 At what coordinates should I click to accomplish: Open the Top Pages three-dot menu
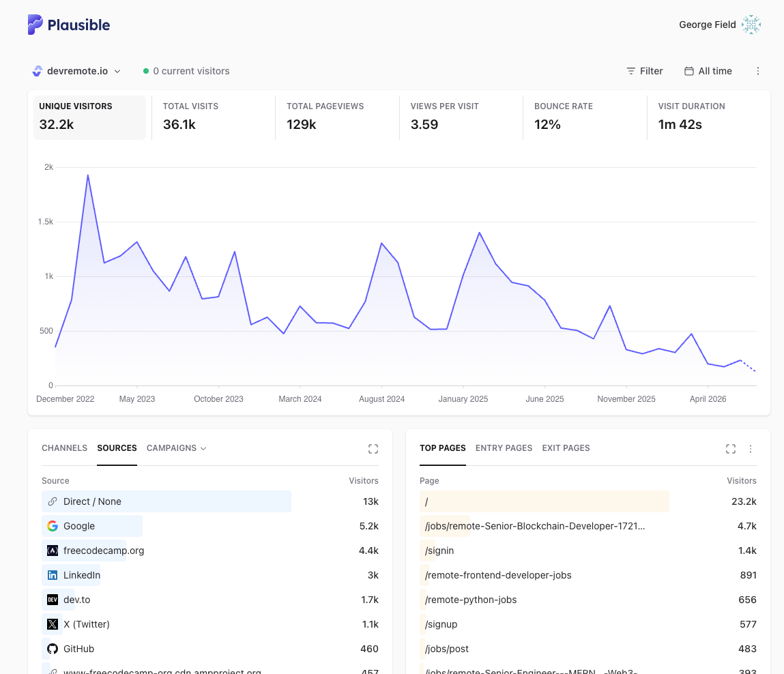(751, 449)
